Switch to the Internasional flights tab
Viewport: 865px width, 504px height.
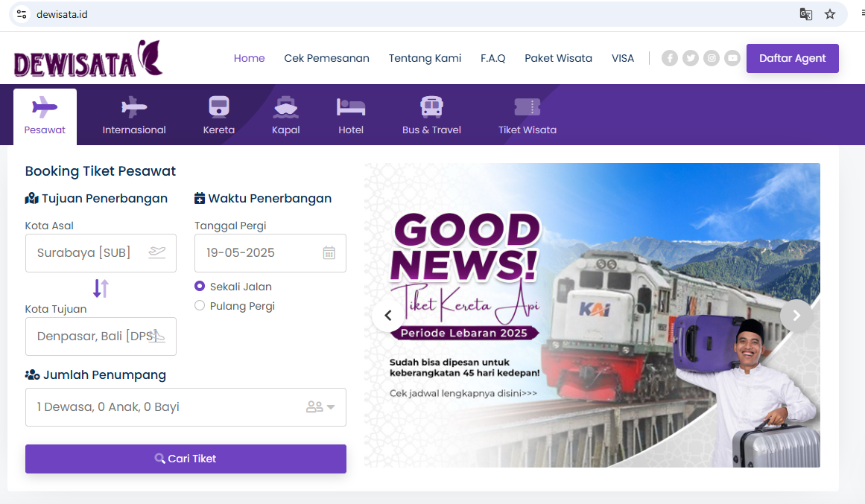click(134, 117)
